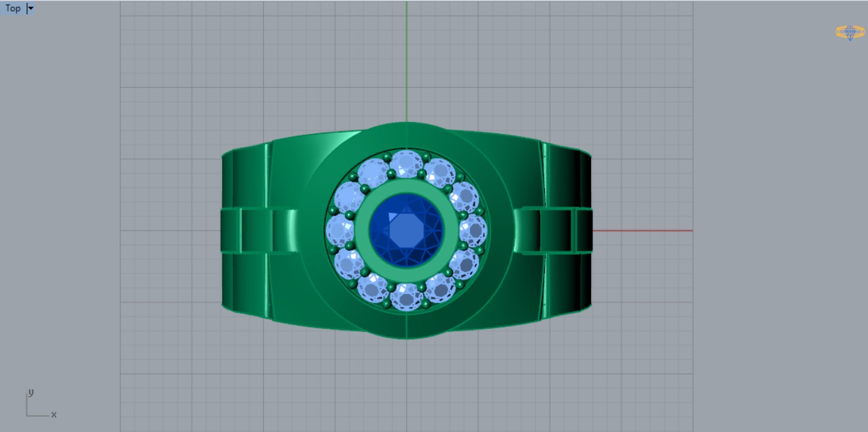Select the topmost halo diamond
The image size is (868, 432).
pos(406,164)
